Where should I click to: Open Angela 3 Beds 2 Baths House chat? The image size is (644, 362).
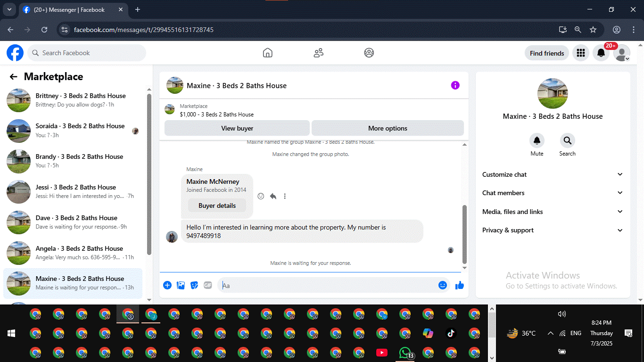(73, 253)
